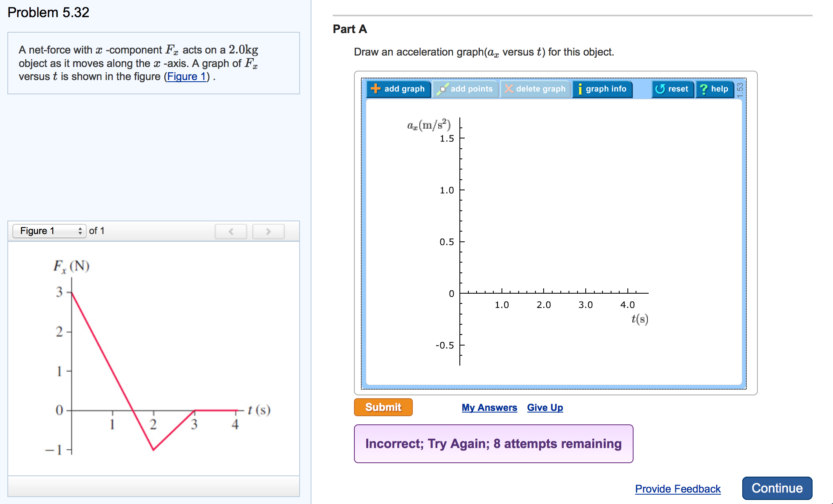Open the Figure 1 hyperlink in problem text

tap(186, 76)
